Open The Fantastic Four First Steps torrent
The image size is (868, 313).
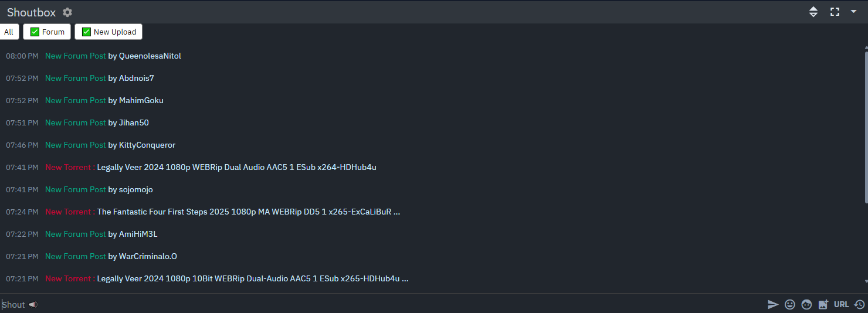(248, 212)
